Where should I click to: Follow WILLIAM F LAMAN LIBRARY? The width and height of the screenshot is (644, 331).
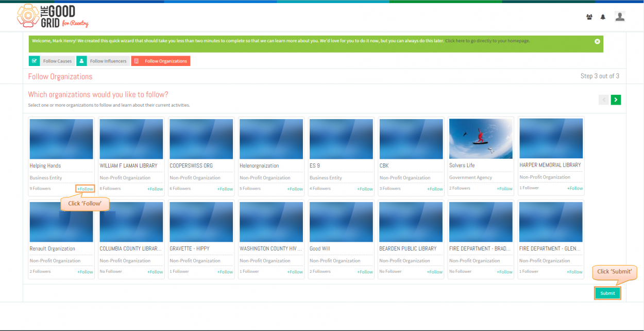pyautogui.click(x=155, y=189)
